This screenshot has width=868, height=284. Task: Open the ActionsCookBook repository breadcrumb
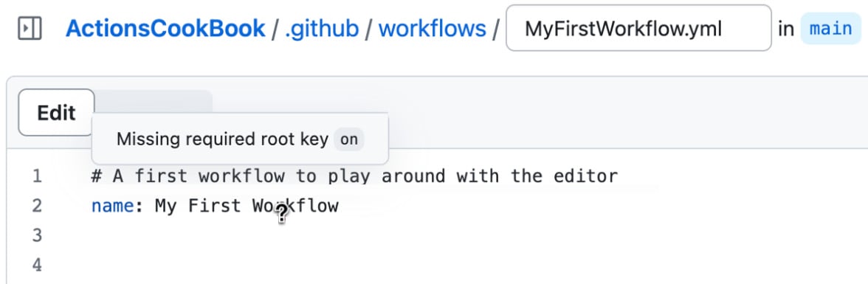point(165,28)
